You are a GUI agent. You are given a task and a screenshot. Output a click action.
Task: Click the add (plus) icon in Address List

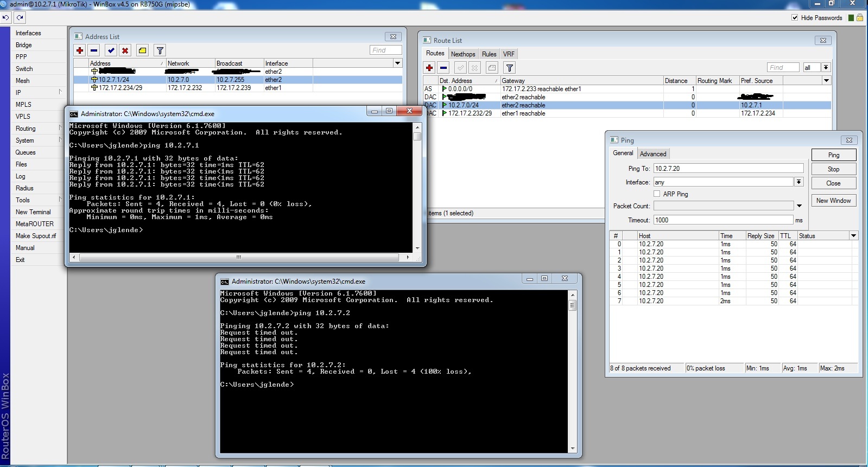pos(80,50)
